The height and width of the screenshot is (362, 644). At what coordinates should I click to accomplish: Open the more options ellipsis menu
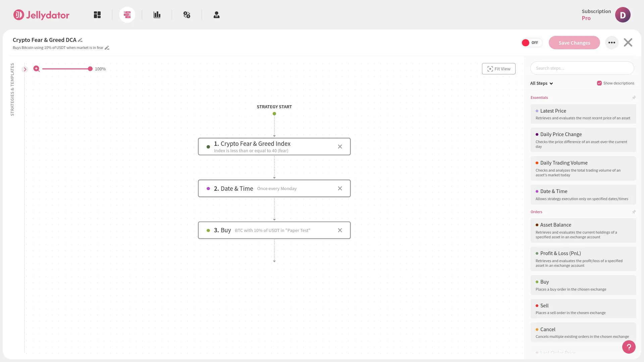[612, 43]
